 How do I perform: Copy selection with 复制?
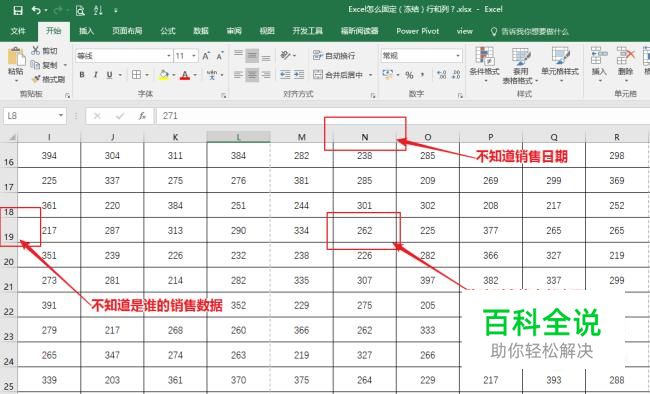44,65
